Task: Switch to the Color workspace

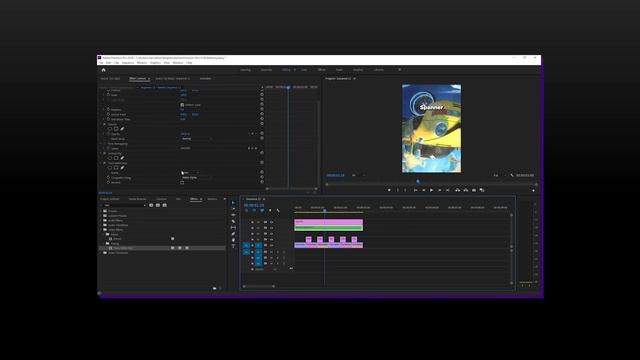Action: (x=304, y=70)
